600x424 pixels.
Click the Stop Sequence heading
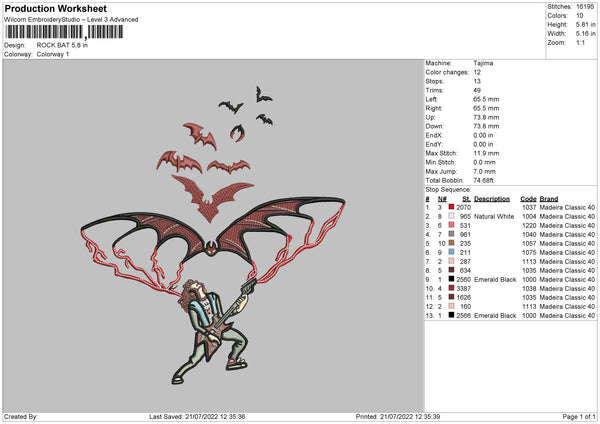coord(447,188)
